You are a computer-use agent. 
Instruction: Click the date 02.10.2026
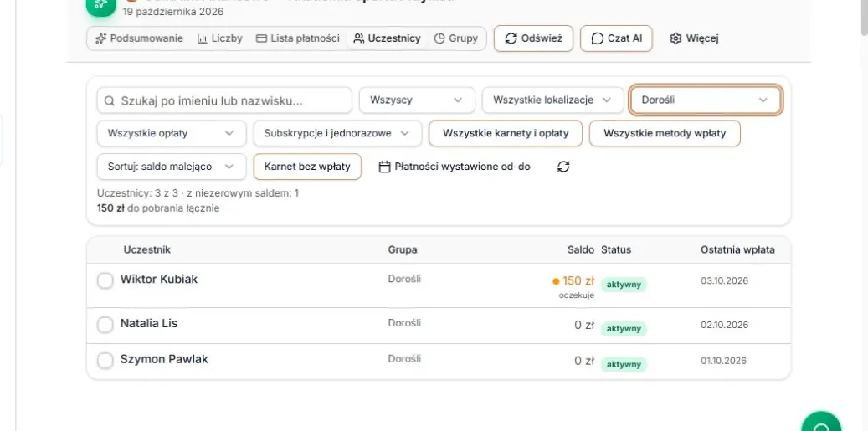(725, 325)
